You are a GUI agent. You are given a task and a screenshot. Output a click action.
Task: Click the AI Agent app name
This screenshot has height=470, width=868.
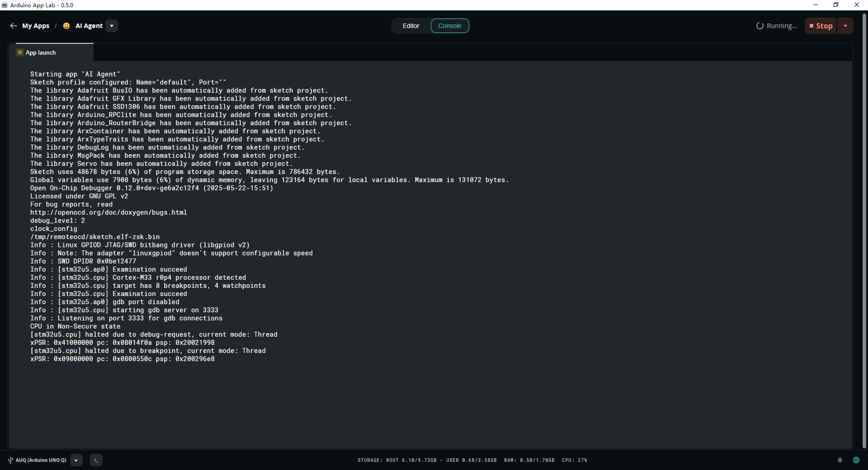[x=89, y=26]
